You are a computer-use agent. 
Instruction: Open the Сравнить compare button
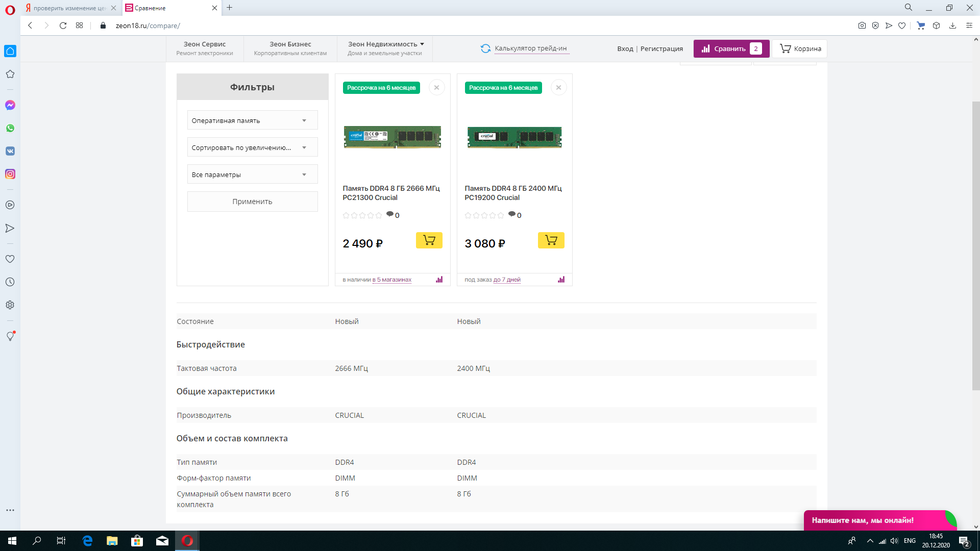[x=731, y=49]
